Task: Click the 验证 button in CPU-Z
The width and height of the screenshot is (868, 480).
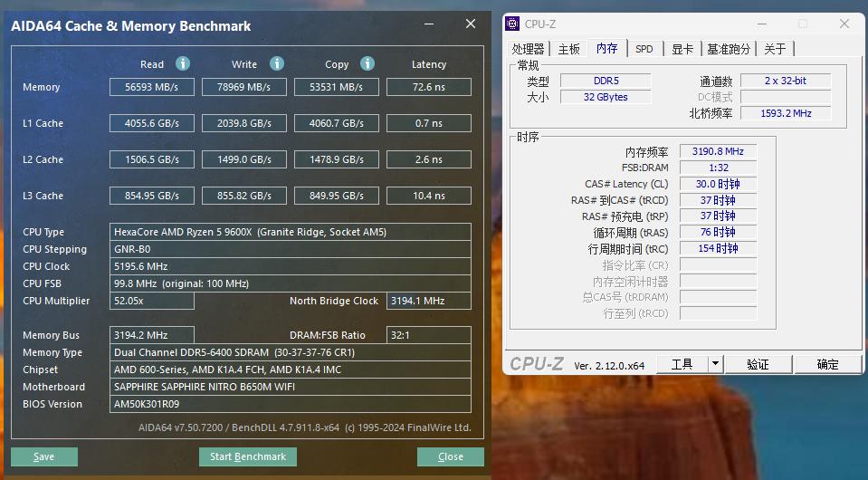Action: [x=758, y=364]
